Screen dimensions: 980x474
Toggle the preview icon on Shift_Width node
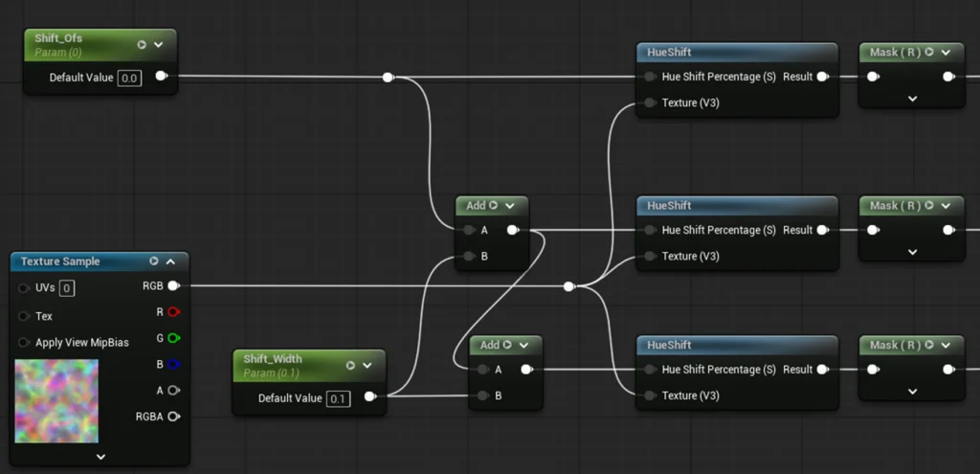[x=350, y=365]
